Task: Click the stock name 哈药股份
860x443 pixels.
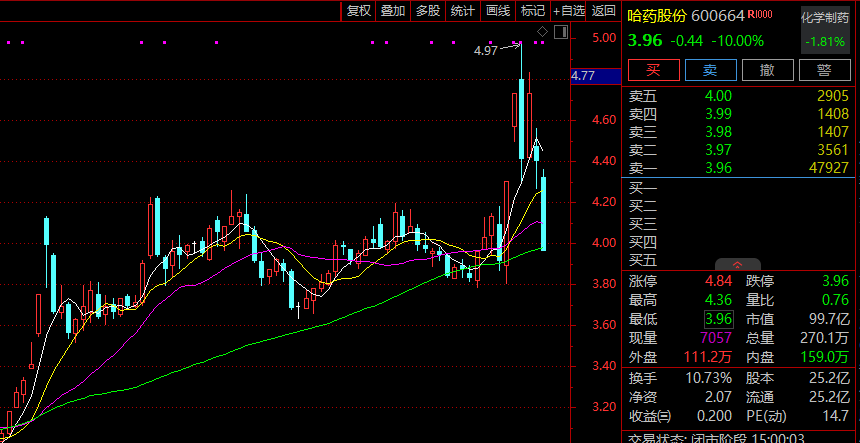Action: (x=657, y=15)
